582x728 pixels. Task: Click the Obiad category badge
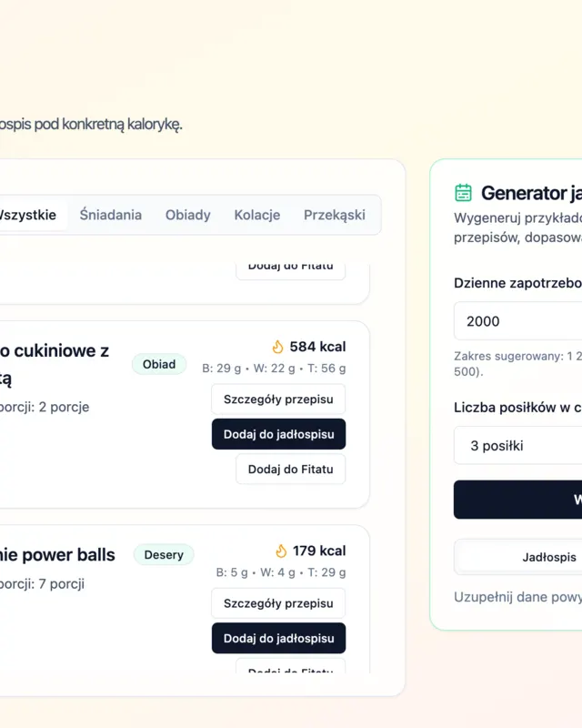159,365
